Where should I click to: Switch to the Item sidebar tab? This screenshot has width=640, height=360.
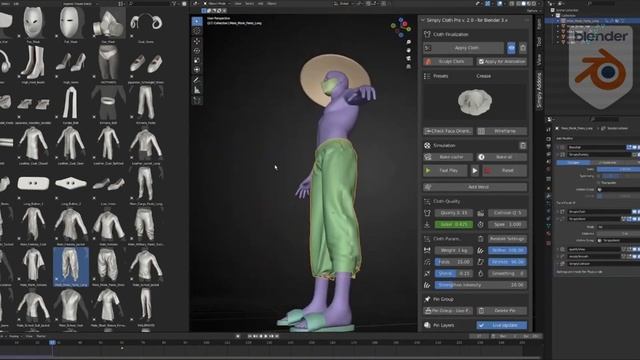pos(539,24)
